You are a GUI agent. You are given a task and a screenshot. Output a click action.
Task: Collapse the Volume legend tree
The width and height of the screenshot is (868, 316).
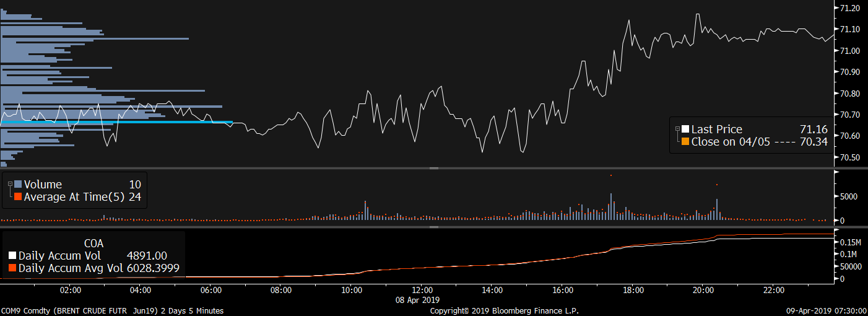click(10, 184)
